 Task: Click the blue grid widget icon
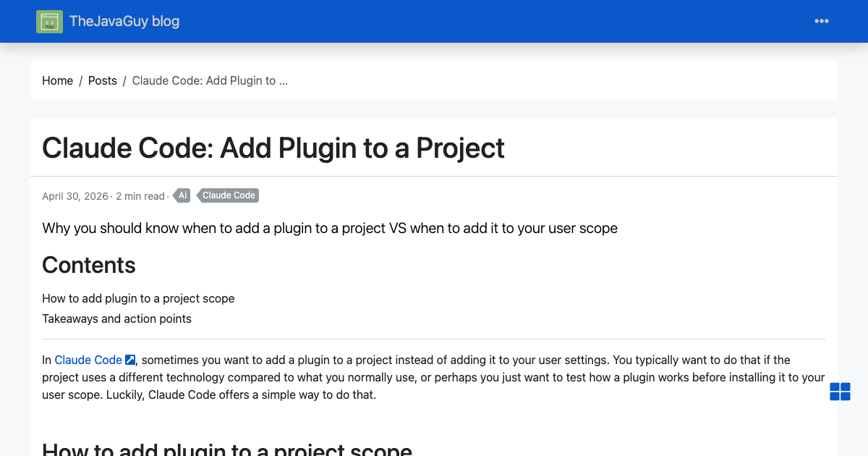click(x=840, y=392)
